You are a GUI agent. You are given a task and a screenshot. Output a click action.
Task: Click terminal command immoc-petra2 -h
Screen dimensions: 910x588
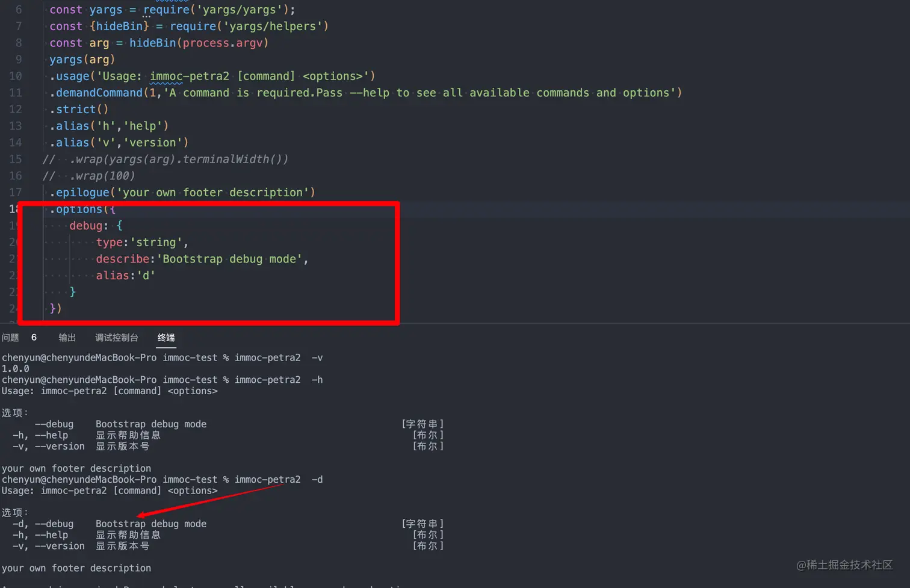point(279,380)
